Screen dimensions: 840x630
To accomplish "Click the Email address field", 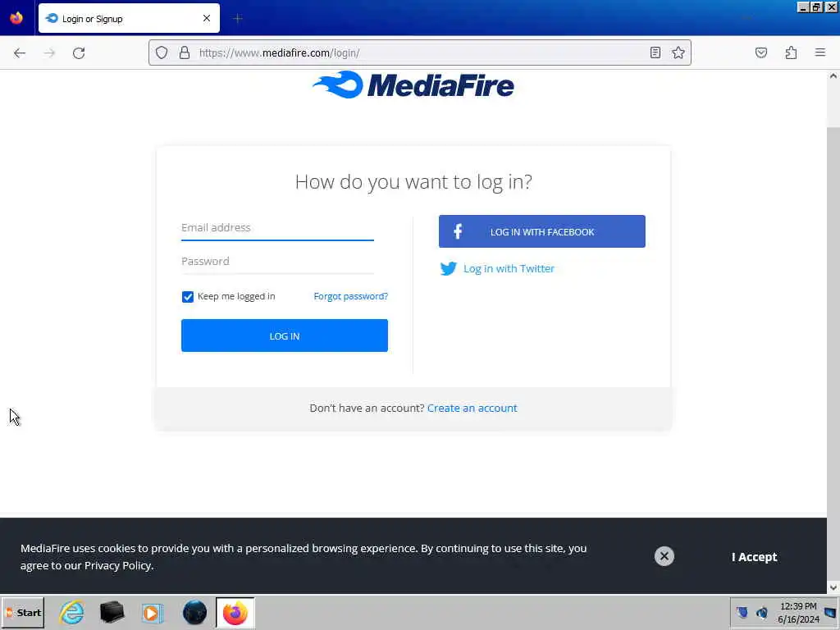I will pos(277,228).
